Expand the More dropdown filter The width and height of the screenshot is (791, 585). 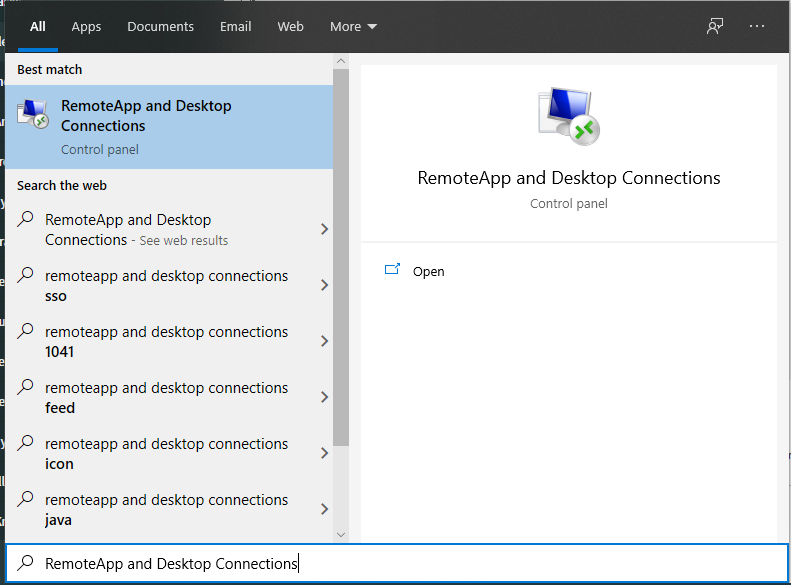pyautogui.click(x=353, y=26)
